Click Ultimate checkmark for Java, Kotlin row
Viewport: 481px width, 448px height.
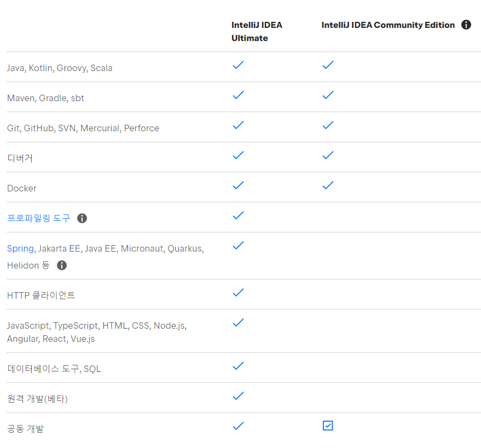[x=239, y=65]
